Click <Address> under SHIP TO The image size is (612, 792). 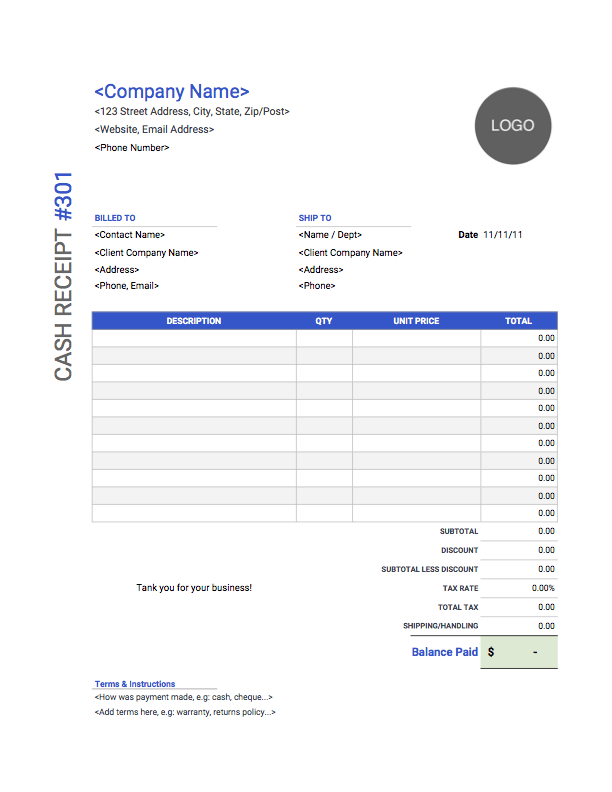(x=321, y=270)
